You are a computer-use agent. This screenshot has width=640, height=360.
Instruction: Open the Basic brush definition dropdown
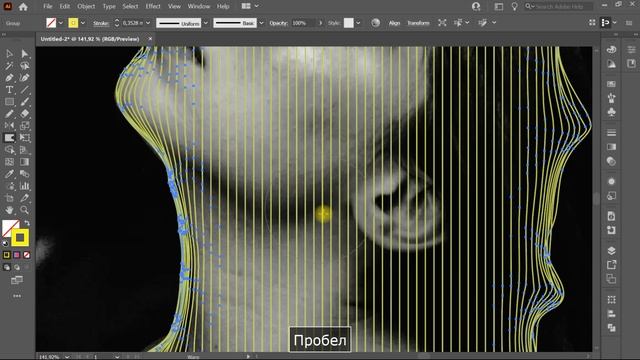pyautogui.click(x=261, y=23)
